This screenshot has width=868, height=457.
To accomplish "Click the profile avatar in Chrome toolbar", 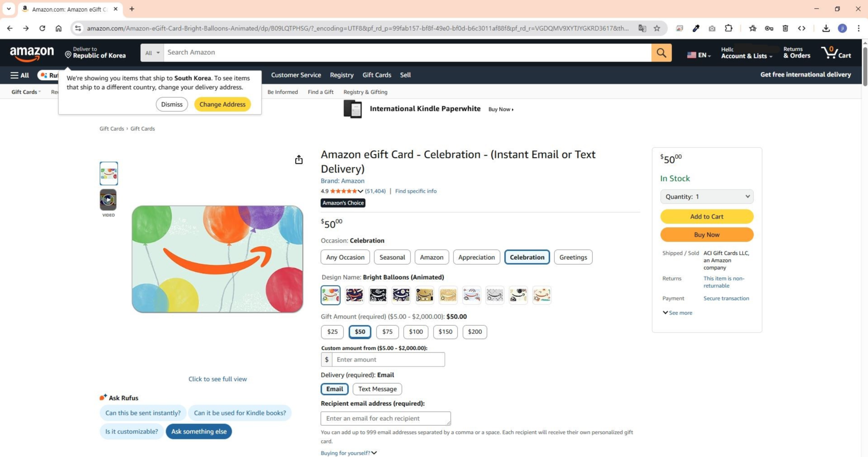I will 842,28.
